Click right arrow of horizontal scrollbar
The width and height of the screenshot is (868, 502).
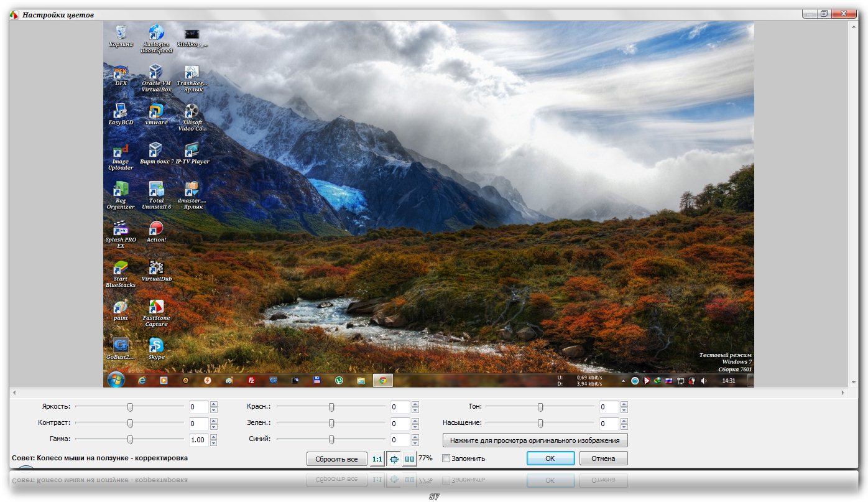pos(843,393)
